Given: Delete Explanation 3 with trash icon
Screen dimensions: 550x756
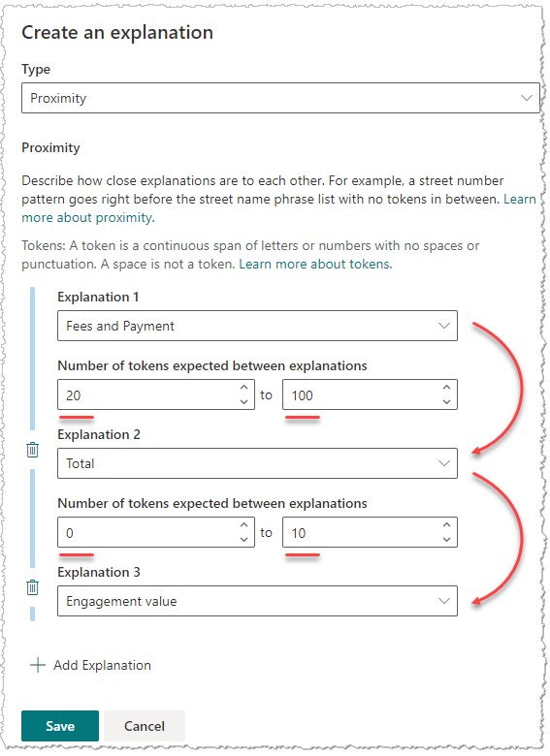Looking at the screenshot, I should click(x=32, y=587).
